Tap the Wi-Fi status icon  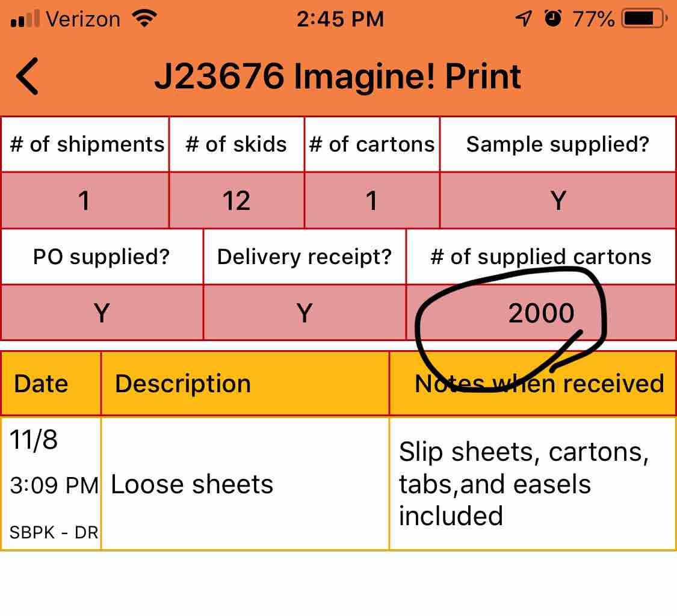tap(143, 19)
